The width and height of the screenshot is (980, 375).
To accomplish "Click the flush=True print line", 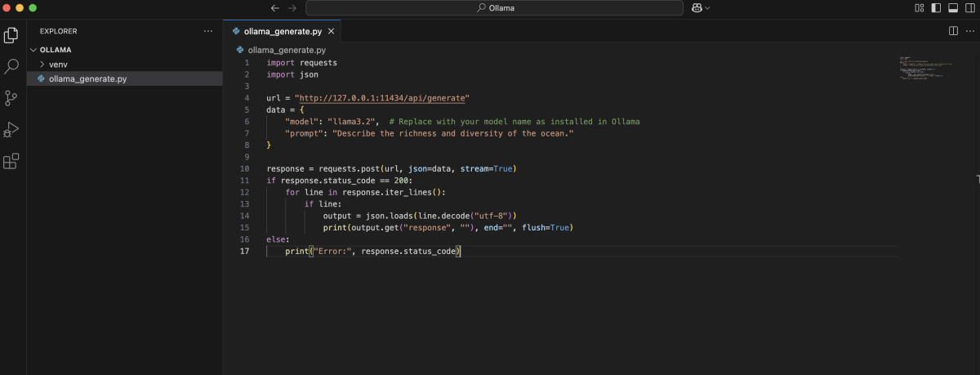I will point(448,227).
